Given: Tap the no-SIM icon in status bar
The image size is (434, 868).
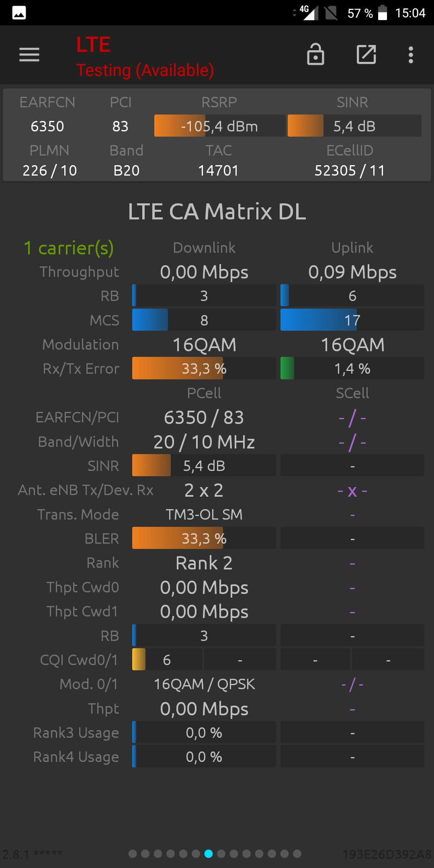Looking at the screenshot, I should point(331,13).
